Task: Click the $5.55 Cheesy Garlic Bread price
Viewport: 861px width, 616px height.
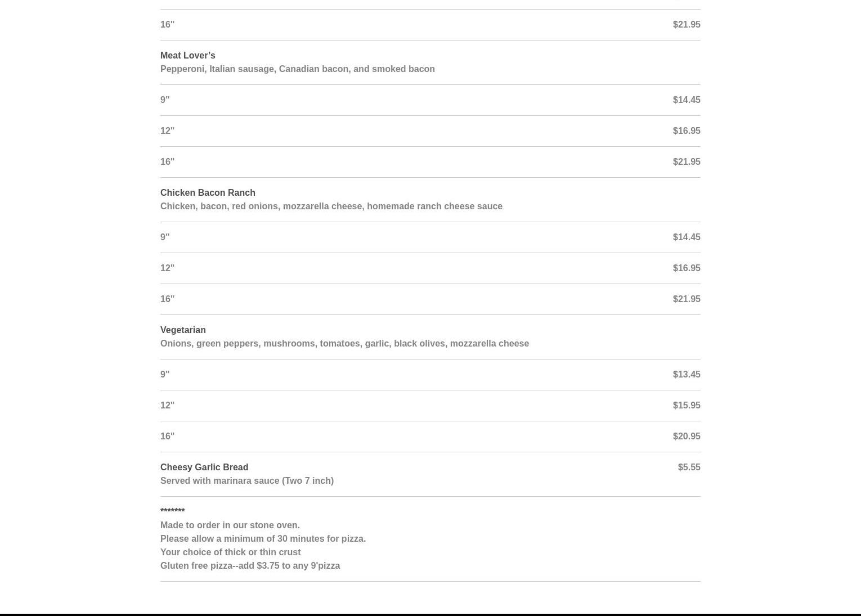Action: pos(689,467)
